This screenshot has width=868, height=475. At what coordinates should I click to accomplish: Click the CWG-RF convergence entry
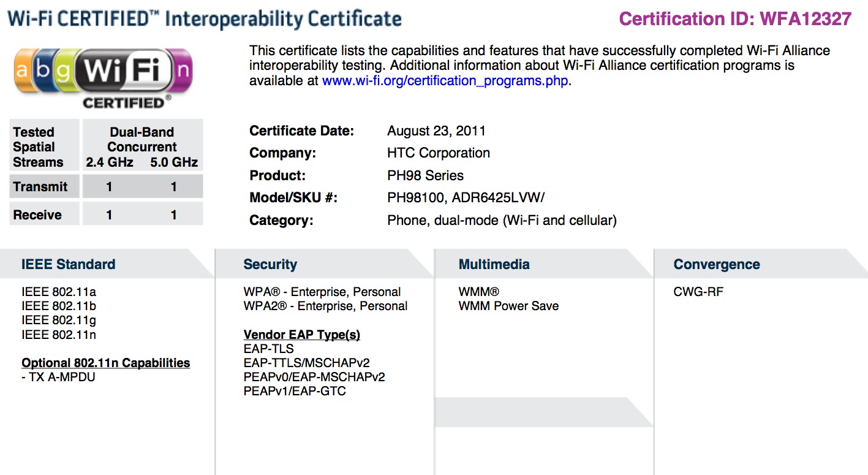tap(698, 292)
